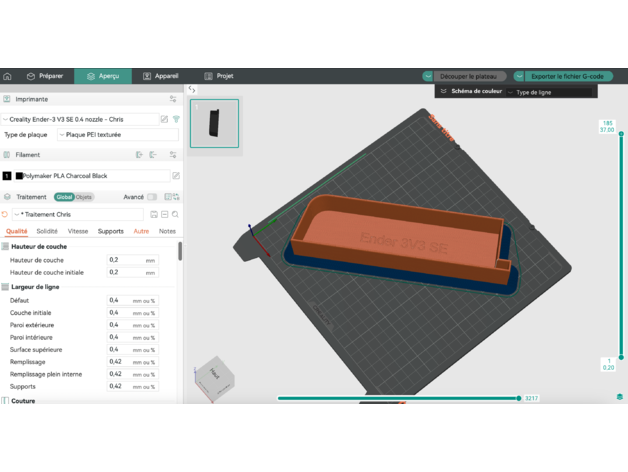Open printer settings icon beside Imprimante

click(x=173, y=99)
